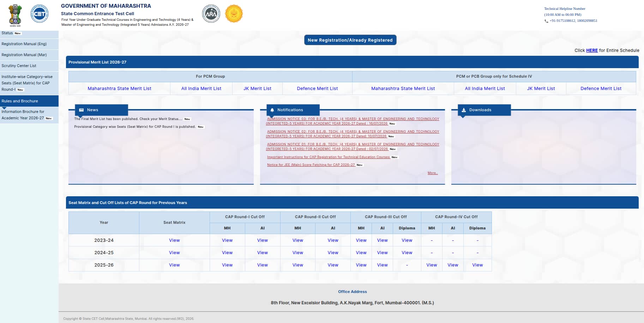Viewport: 644px width, 323px height.
Task: View 2023-24 CAP Round-I AI cut off
Action: click(263, 240)
